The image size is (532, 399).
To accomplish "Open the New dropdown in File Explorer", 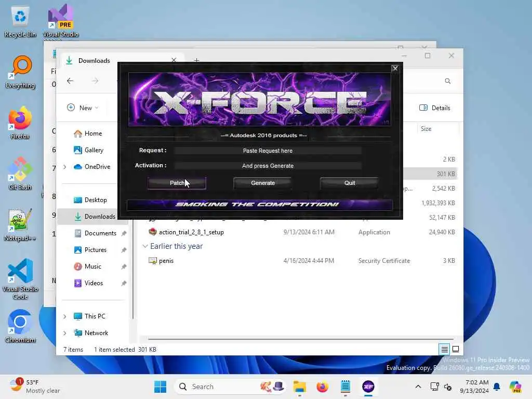I will click(83, 108).
